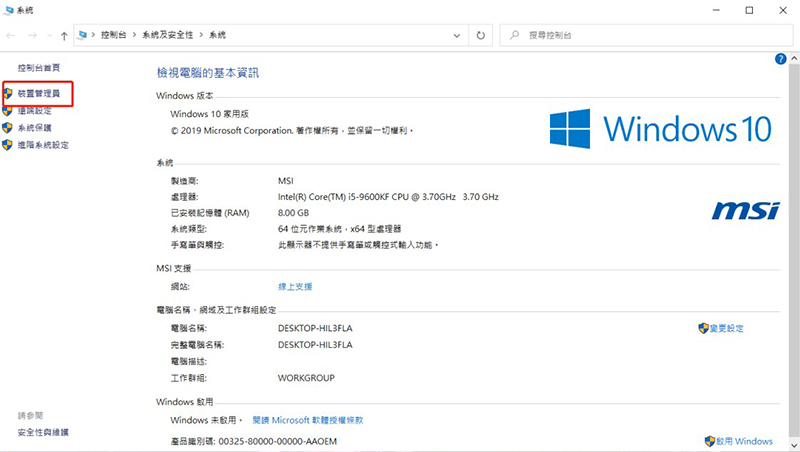Click full computer name DESKTOP-HIL3FLA value
The height and width of the screenshot is (452, 800).
click(x=315, y=345)
